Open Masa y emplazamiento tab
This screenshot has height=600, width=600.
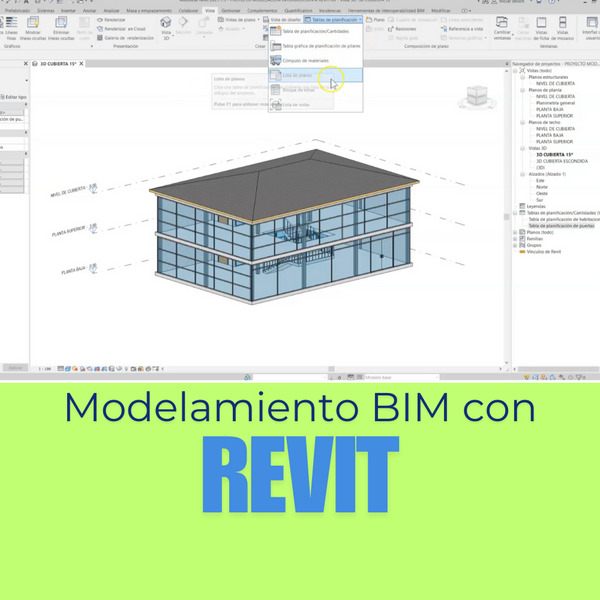pyautogui.click(x=149, y=10)
